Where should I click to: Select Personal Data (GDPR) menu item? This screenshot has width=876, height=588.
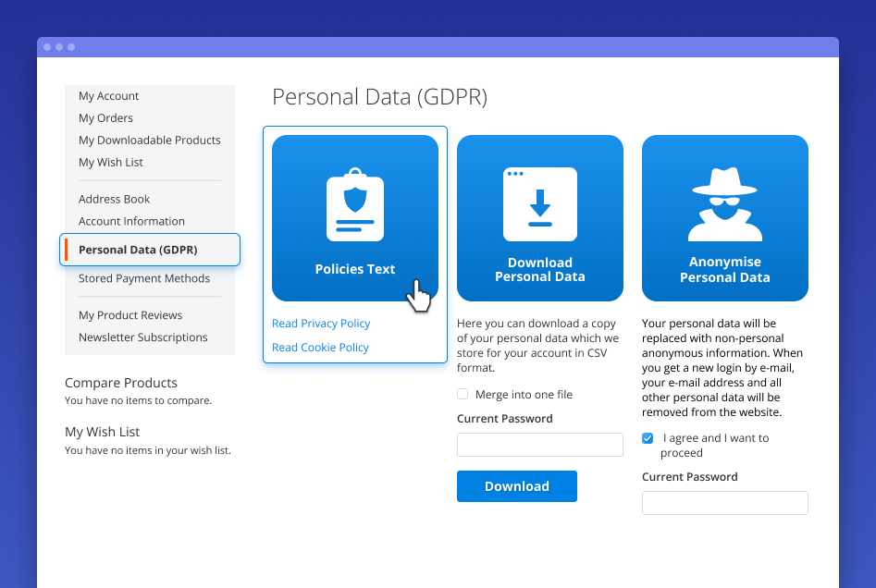tap(138, 250)
